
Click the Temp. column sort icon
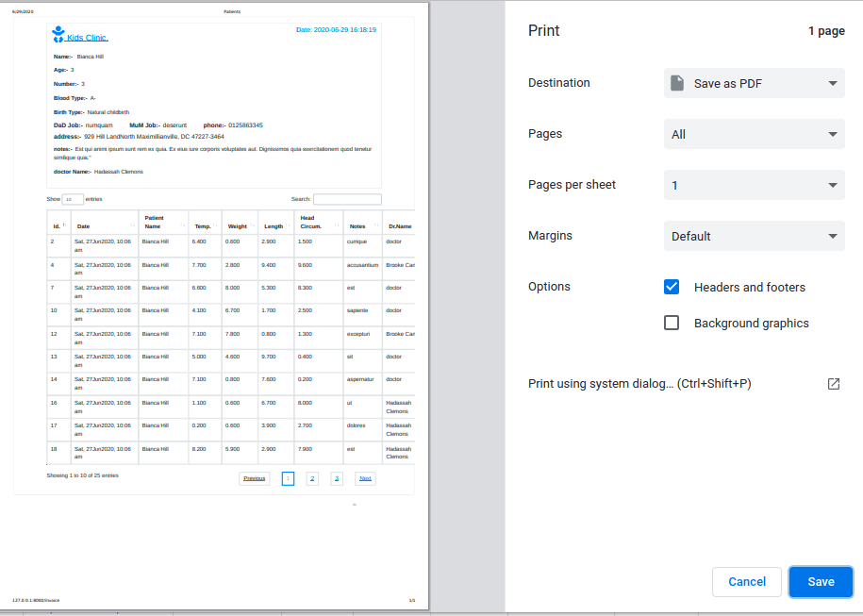click(215, 225)
